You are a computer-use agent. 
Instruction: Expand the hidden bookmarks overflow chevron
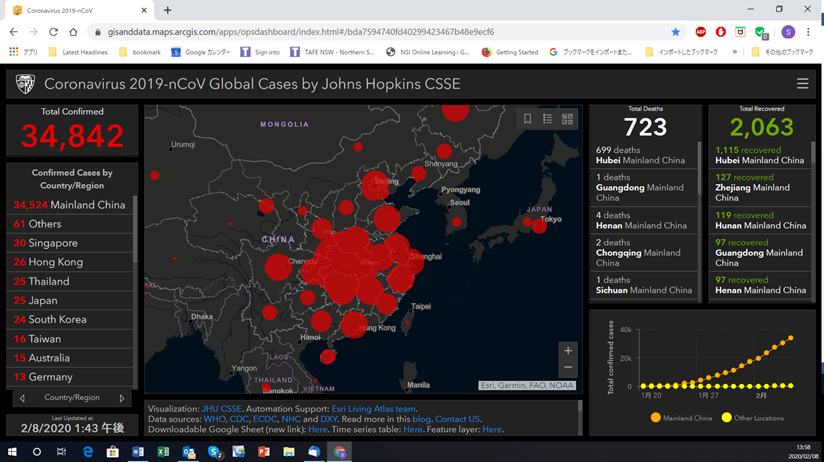pos(734,52)
